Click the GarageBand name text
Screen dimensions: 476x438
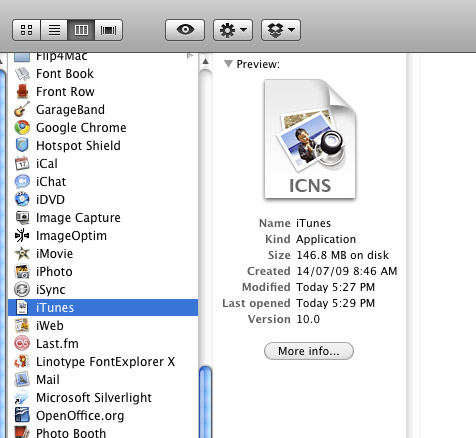click(x=70, y=110)
